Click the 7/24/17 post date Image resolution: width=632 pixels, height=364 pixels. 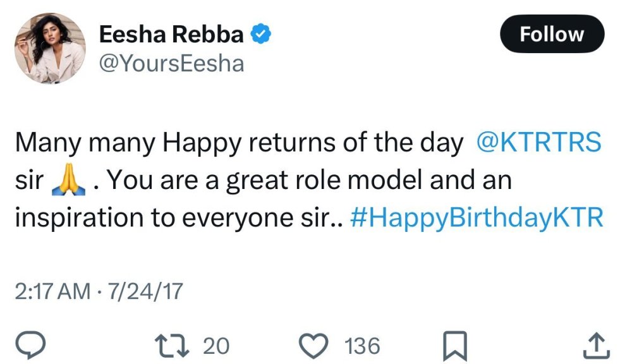tap(146, 291)
